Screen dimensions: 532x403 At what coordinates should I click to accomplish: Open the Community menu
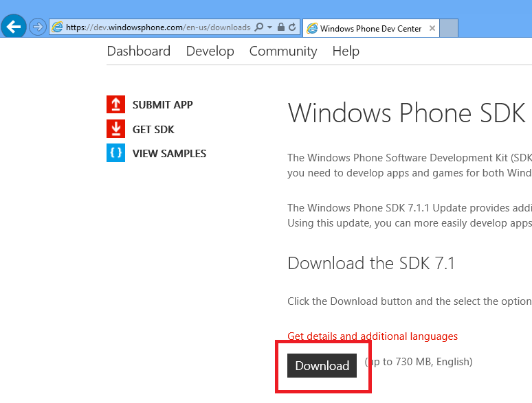[x=283, y=51]
